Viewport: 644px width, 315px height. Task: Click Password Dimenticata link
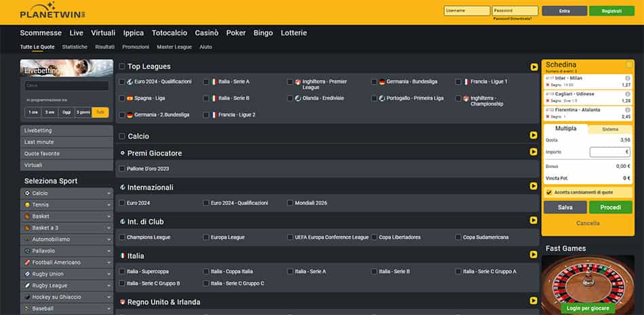(x=512, y=19)
